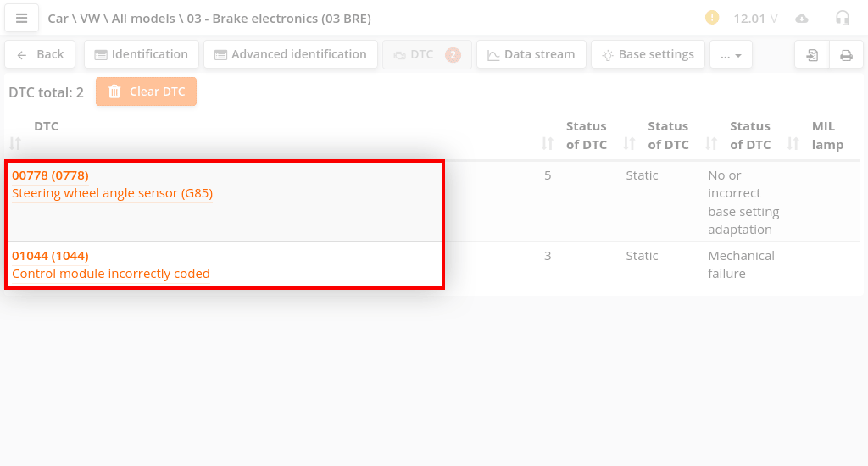Click the export report icon
Viewport: 868px width, 466px height.
click(x=812, y=55)
